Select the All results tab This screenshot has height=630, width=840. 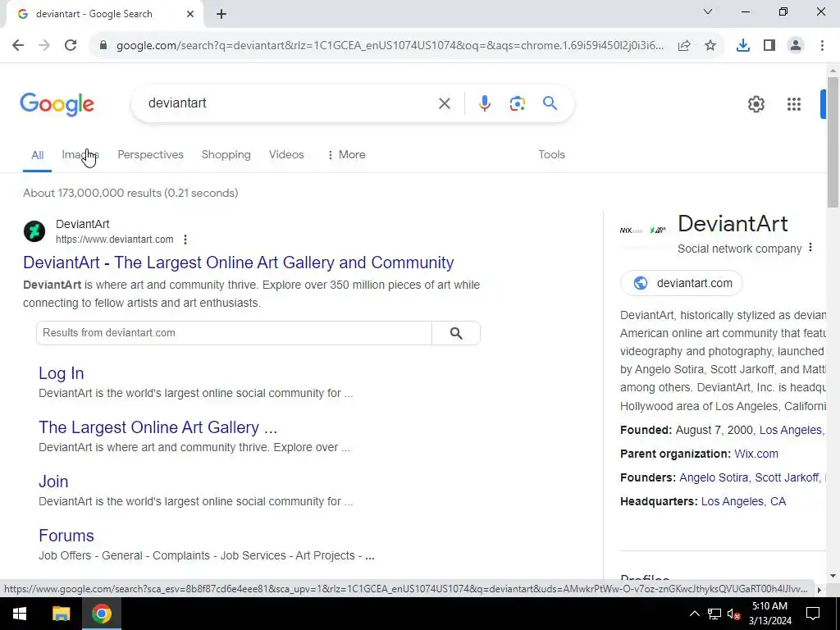point(37,155)
